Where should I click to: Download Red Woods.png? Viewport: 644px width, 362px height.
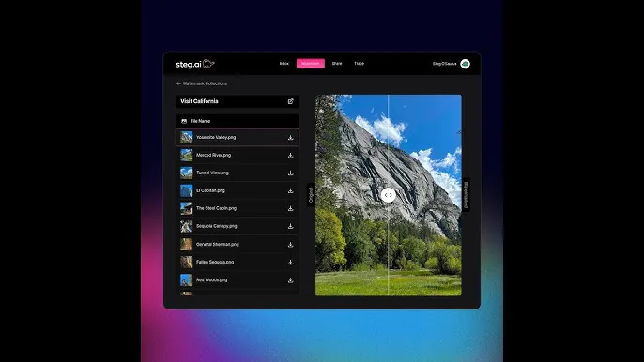[x=290, y=280]
